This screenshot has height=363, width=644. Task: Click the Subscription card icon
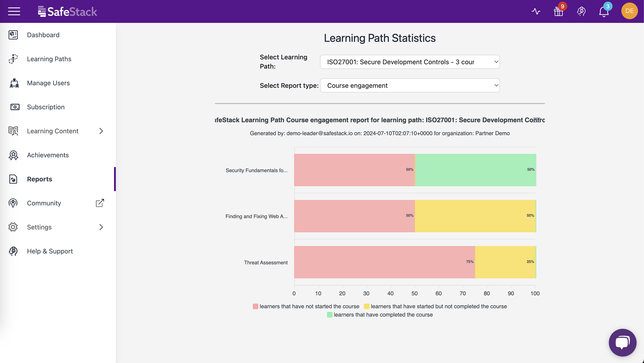point(14,107)
